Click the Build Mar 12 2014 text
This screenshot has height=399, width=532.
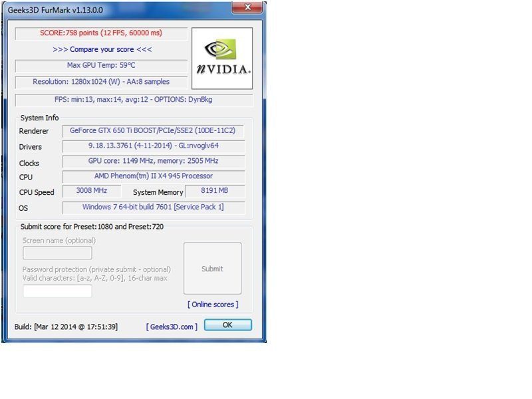[x=66, y=327]
